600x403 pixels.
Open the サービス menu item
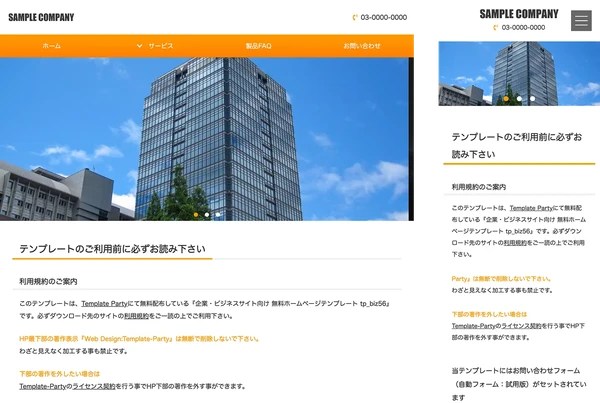pyautogui.click(x=161, y=46)
